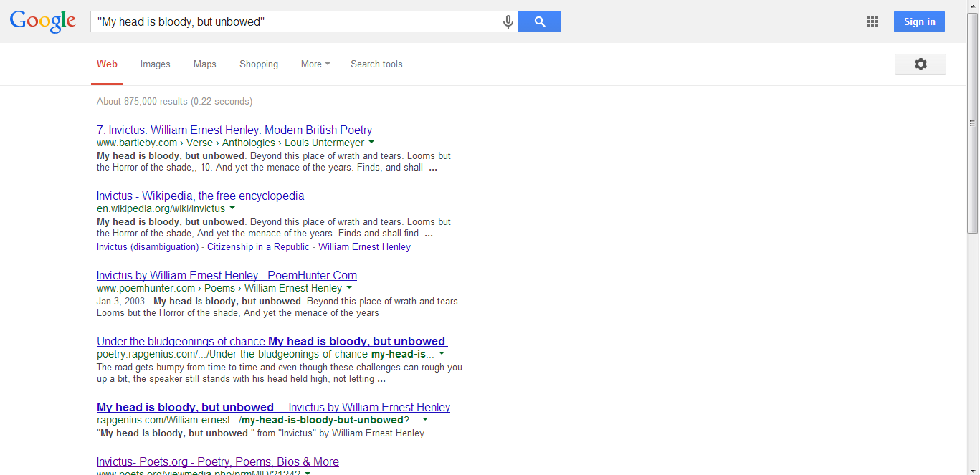The image size is (980, 475).
Task: Open the William Ernest Henley sublink
Action: pos(365,246)
